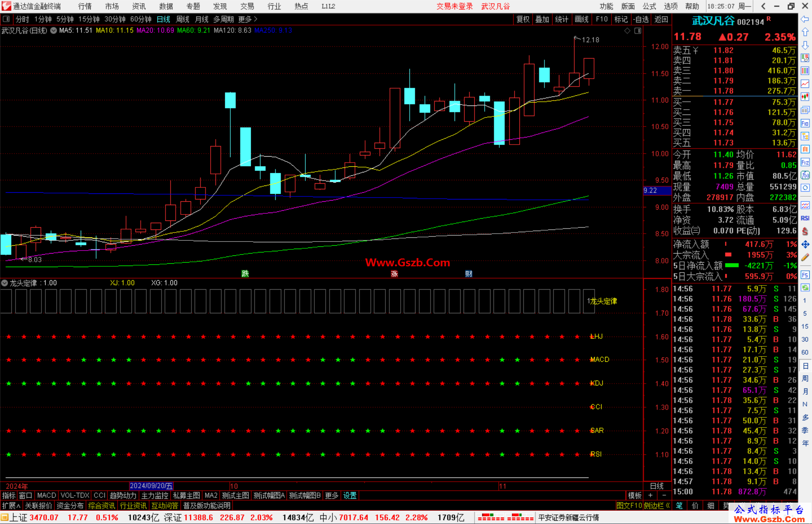Open the 日线 period selector below chart

pyautogui.click(x=657, y=486)
